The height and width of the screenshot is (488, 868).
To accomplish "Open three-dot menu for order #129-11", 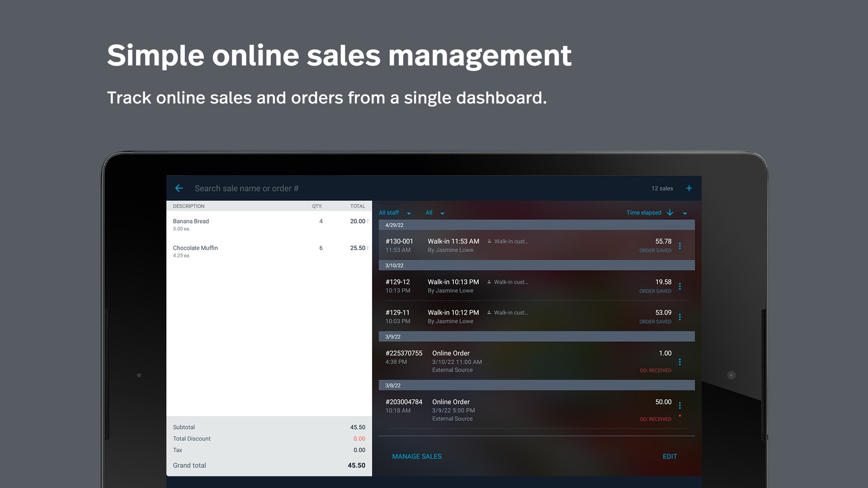I will click(679, 317).
